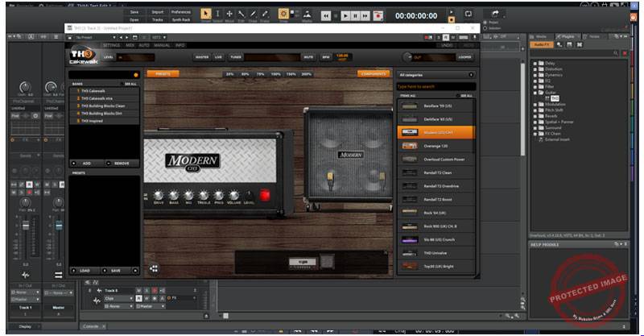Screen dimensions: 644x336
Task: Open the TH3 AUTO menu
Action: (144, 45)
